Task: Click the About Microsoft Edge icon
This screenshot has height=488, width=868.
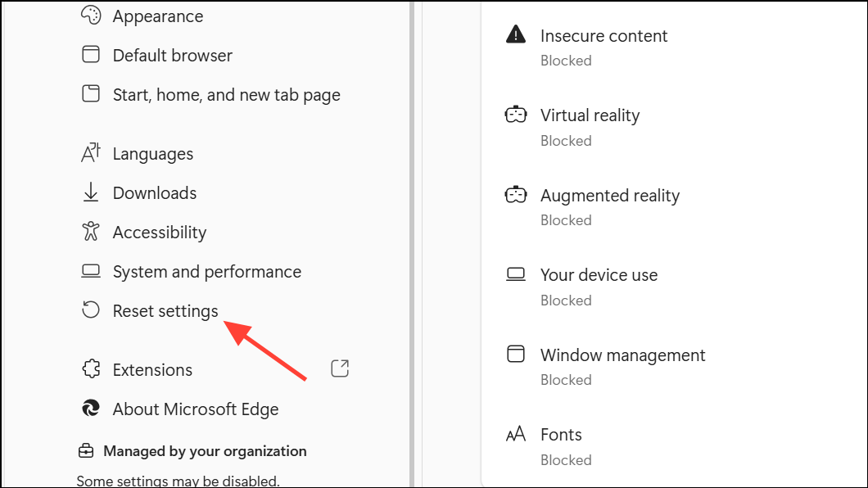Action: pos(90,409)
